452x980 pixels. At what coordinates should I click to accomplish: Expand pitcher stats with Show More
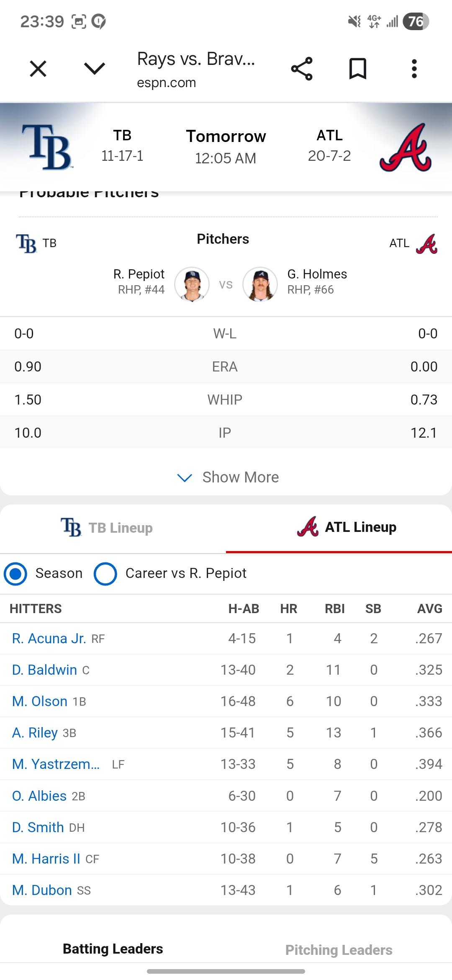click(228, 477)
